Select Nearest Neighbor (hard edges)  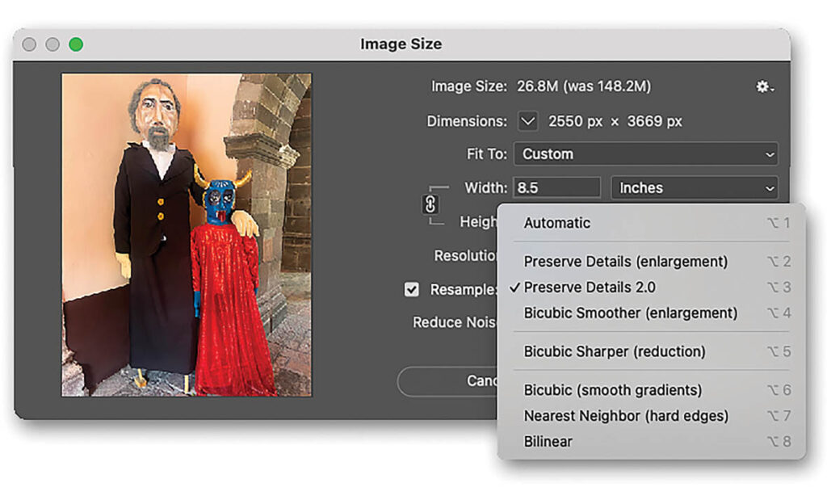[x=626, y=416]
